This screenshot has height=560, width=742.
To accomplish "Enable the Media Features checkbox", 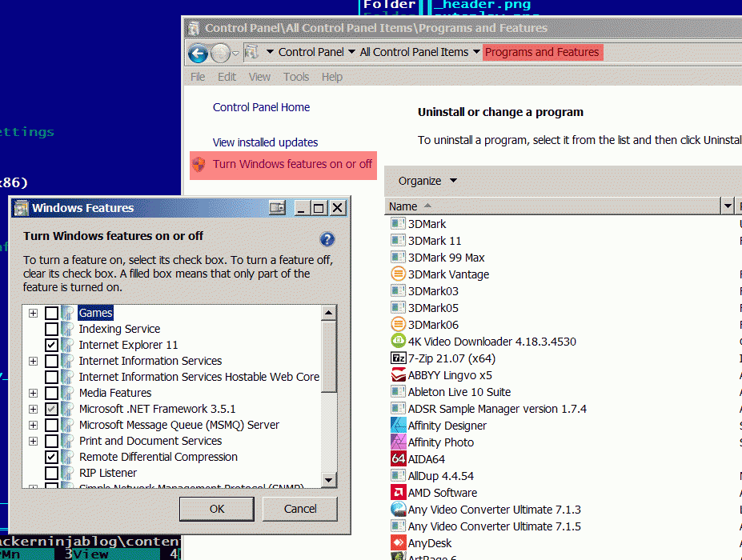I will (51, 393).
